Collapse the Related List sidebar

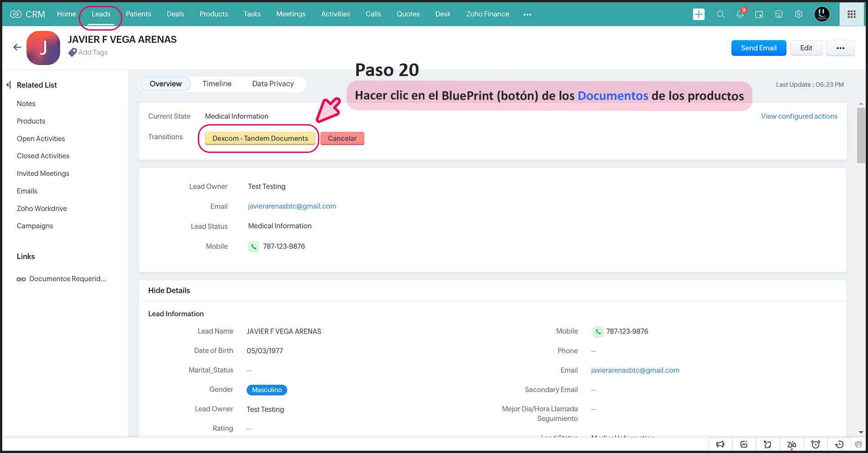[x=9, y=85]
